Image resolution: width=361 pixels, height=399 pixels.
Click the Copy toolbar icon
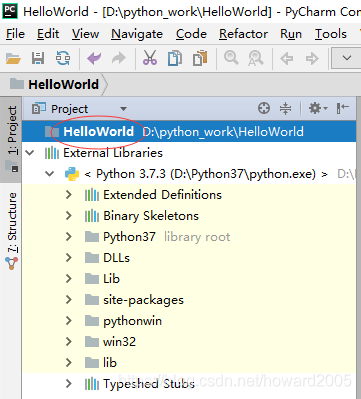[x=175, y=58]
